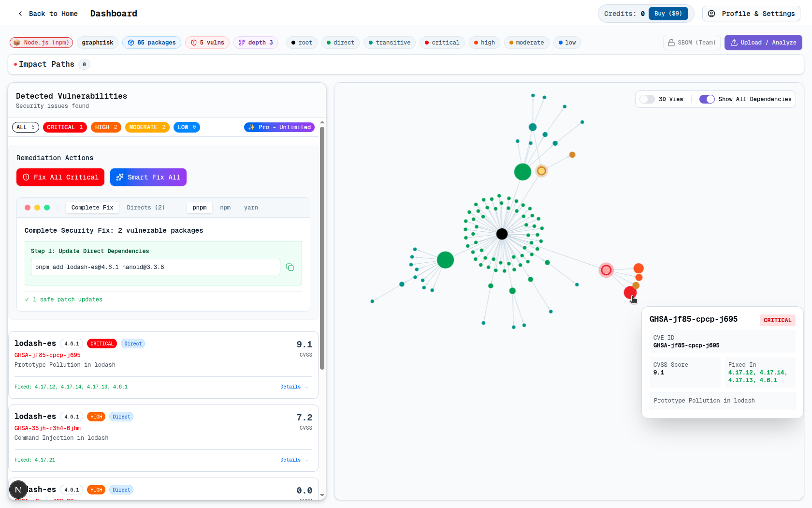Disable Show All Dependencies switch
The height and width of the screenshot is (508, 812).
(x=707, y=99)
